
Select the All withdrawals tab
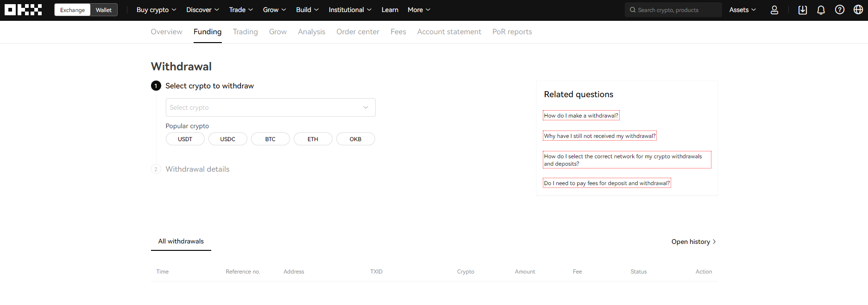[181, 242]
